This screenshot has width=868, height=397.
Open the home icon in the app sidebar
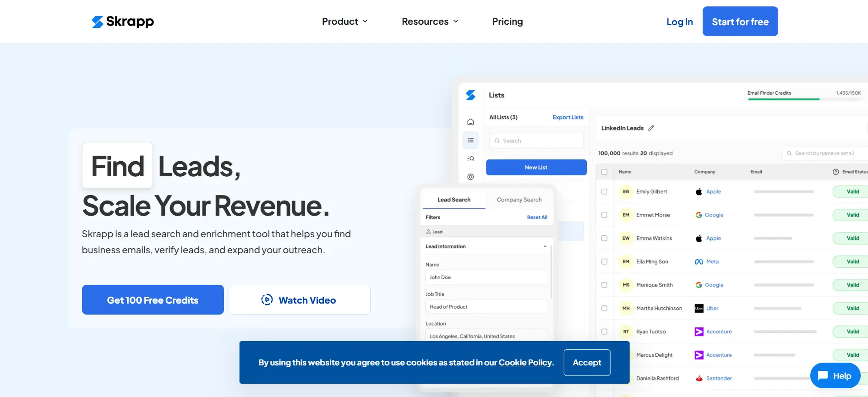(470, 122)
